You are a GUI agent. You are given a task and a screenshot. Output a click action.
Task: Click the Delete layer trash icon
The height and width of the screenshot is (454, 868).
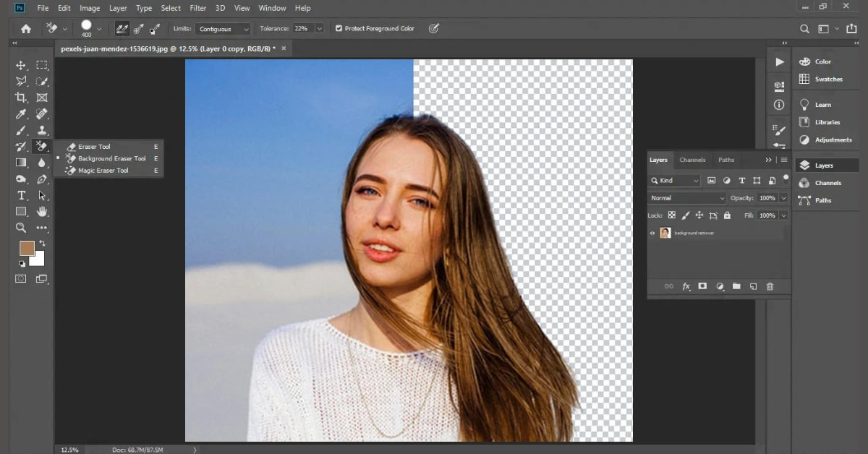coord(770,286)
